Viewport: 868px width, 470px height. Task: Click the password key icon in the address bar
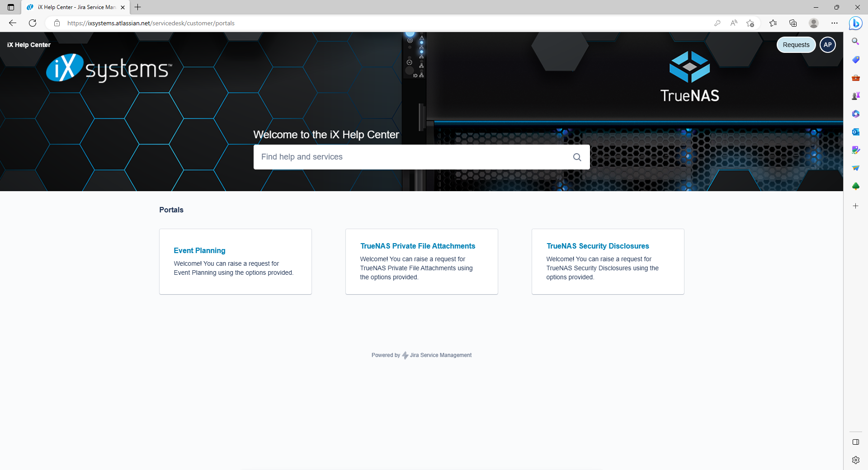pos(717,23)
